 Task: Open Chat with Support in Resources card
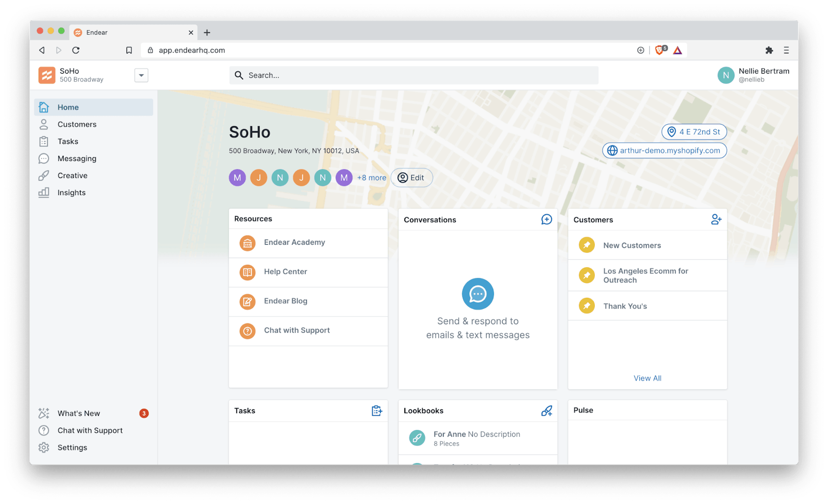308,331
